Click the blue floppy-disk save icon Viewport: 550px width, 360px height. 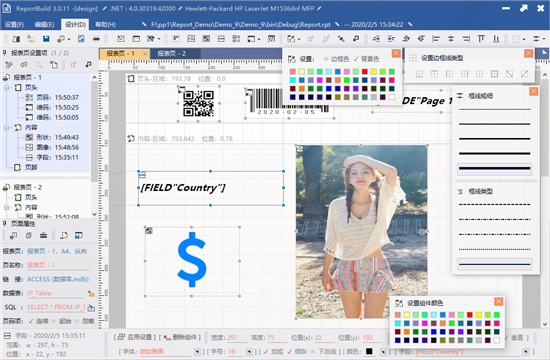[x=46, y=39]
